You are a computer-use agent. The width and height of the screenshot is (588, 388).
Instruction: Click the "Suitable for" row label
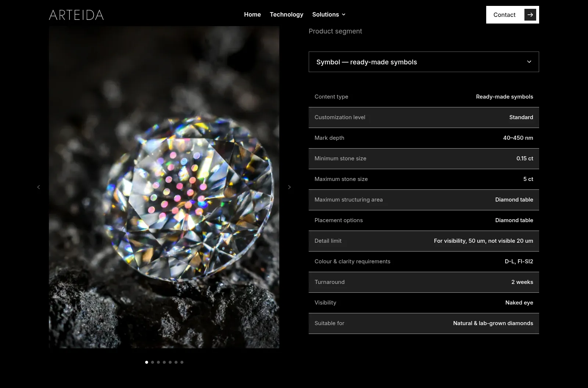click(329, 323)
